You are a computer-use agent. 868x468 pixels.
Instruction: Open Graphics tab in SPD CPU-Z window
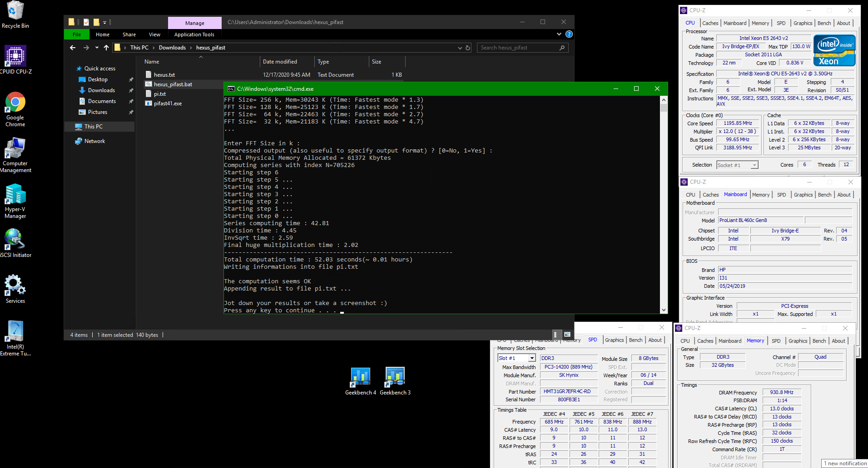tap(615, 340)
